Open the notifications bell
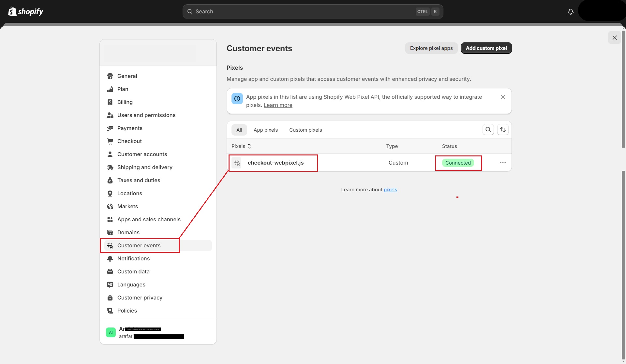Image resolution: width=626 pixels, height=364 pixels. 571,11
